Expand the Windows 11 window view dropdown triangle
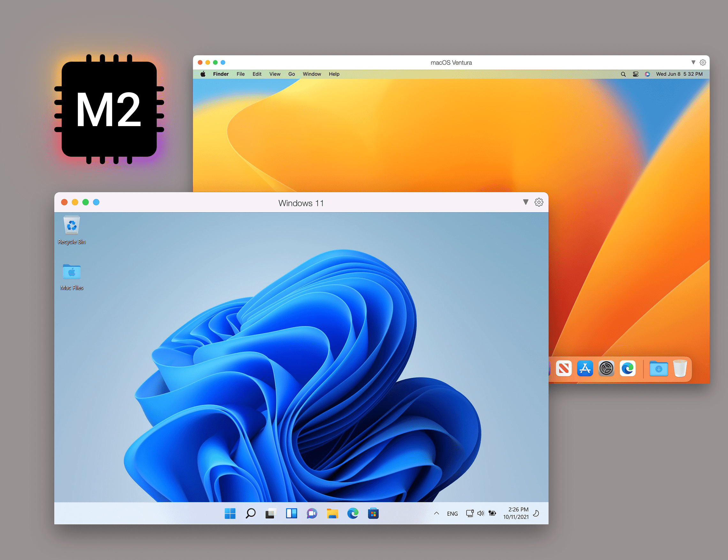 coord(526,202)
